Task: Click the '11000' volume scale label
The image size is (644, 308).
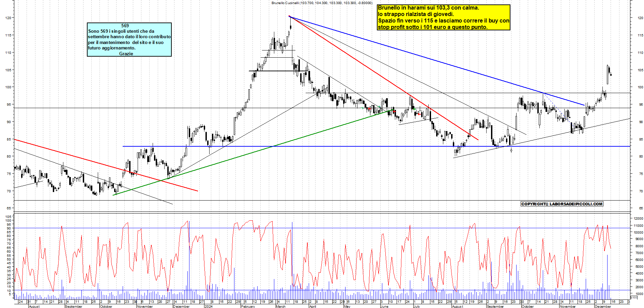Action: point(639,225)
